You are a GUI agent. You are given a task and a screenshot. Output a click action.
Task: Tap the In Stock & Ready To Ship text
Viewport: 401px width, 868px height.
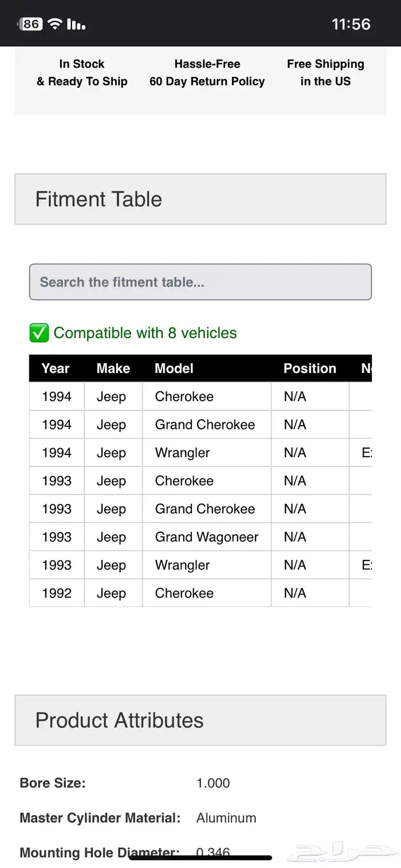tap(82, 73)
